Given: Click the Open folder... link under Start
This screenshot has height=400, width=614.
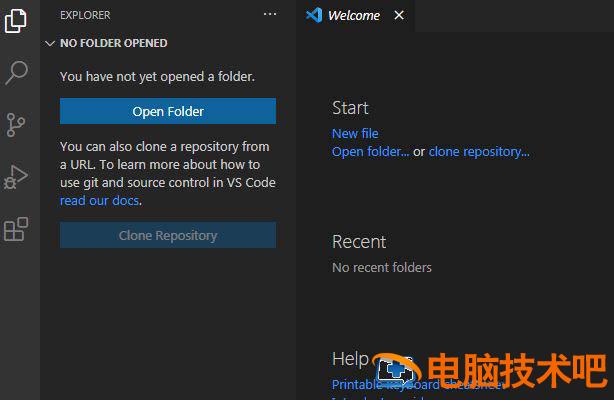Looking at the screenshot, I should click(x=370, y=152).
